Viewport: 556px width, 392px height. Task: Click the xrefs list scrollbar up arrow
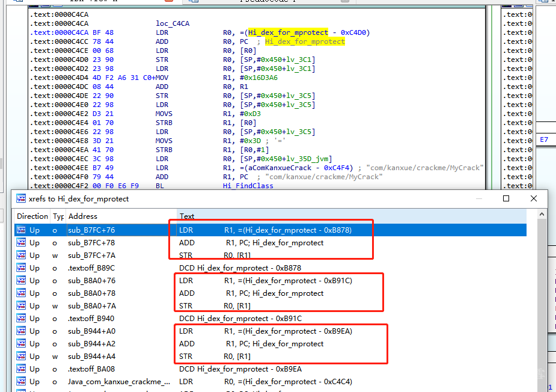click(x=542, y=214)
